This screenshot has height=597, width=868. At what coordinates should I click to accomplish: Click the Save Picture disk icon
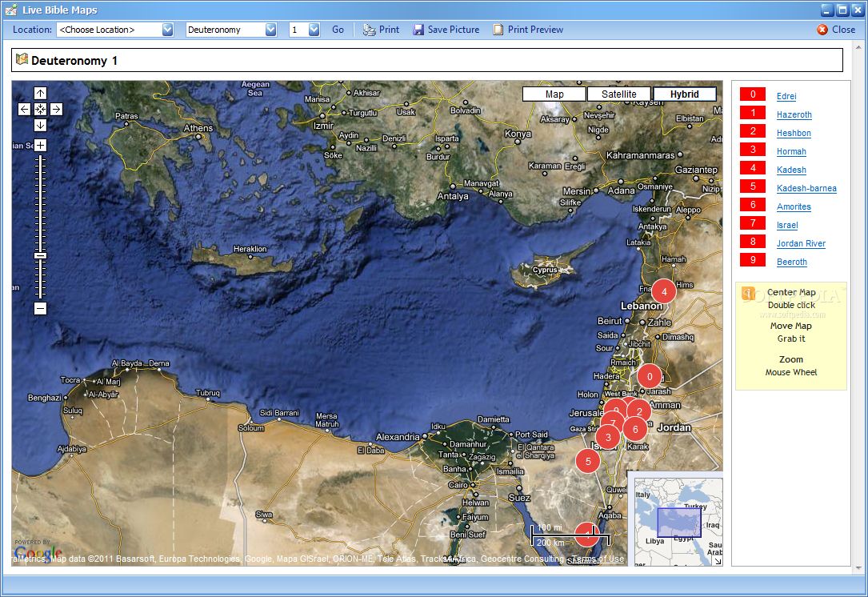pos(418,30)
